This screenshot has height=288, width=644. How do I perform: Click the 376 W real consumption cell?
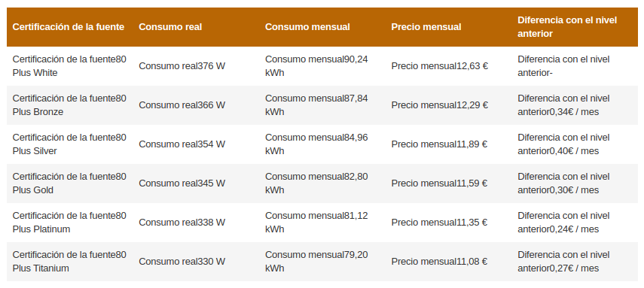click(197, 66)
